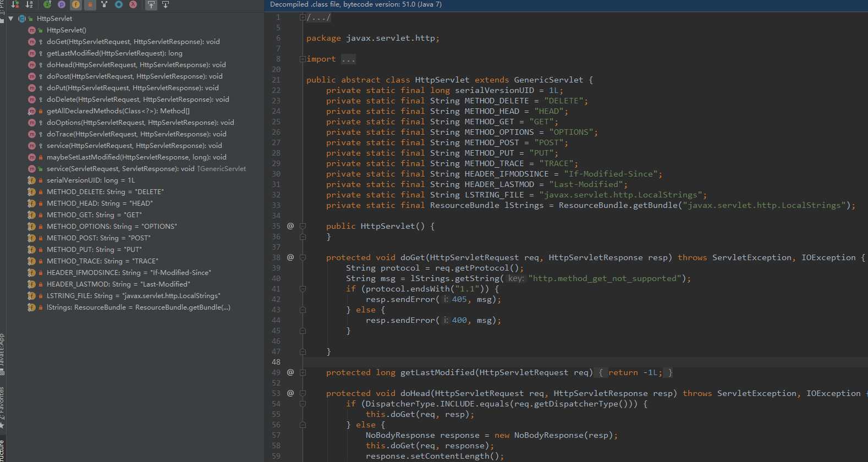Click gutter @ icon on line 35
Viewport: 868px width, 462px height.
[x=290, y=226]
